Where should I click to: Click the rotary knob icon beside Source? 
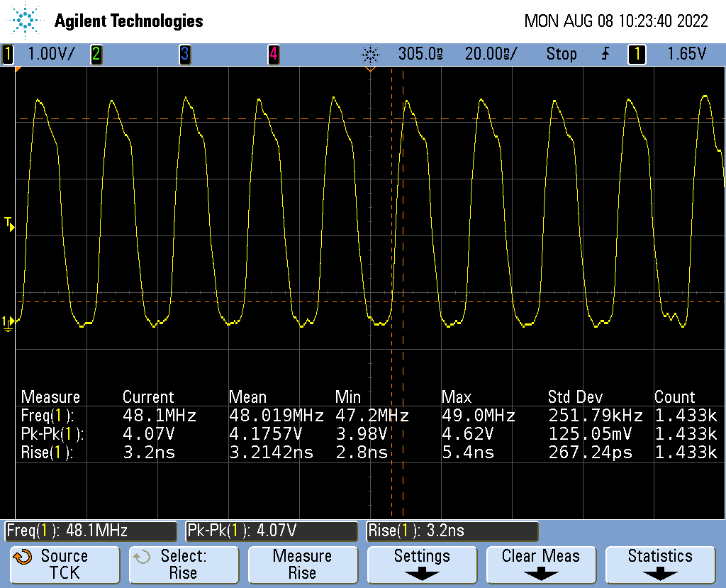pyautogui.click(x=23, y=557)
